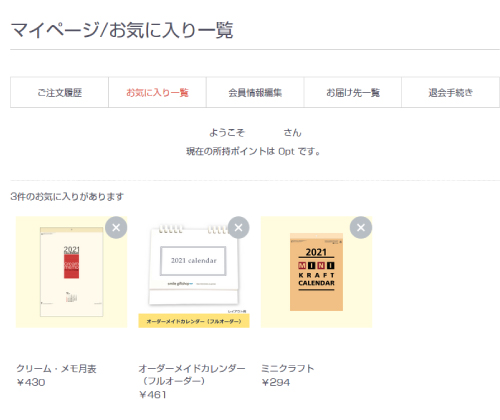Remove オーダーメイドカレンダー from favorites
This screenshot has width=500, height=420.
[238, 228]
